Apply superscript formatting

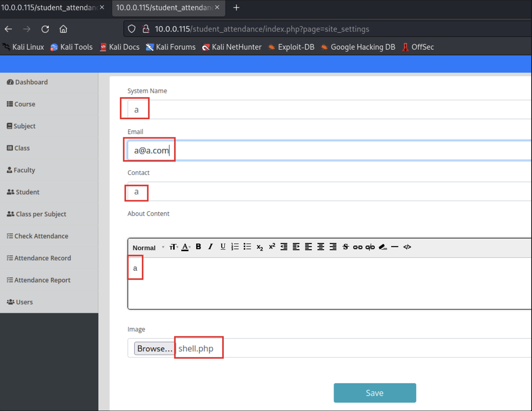pyautogui.click(x=272, y=247)
